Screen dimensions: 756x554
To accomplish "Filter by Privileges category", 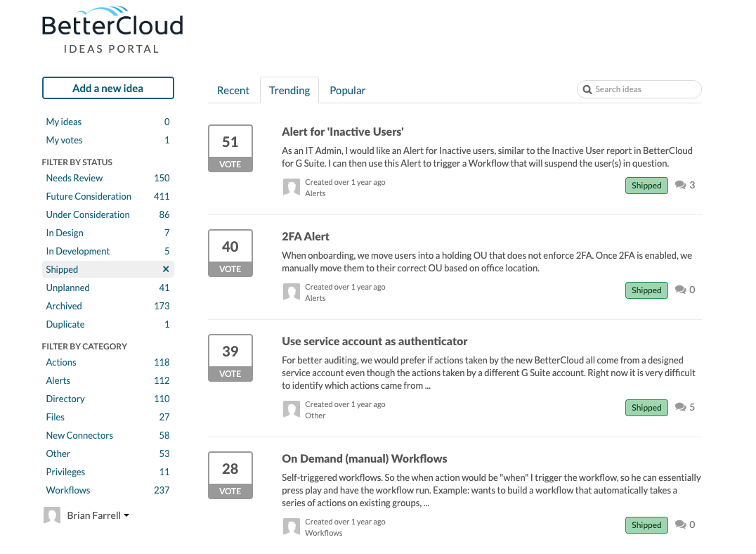I will (108, 472).
